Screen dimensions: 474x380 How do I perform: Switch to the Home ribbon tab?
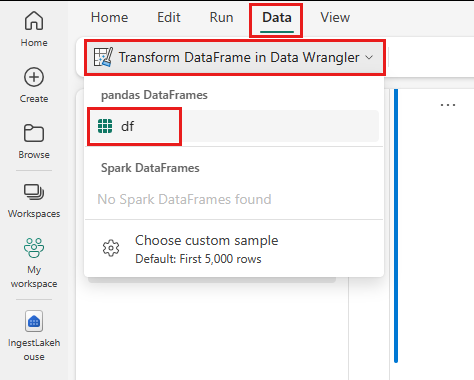[109, 17]
